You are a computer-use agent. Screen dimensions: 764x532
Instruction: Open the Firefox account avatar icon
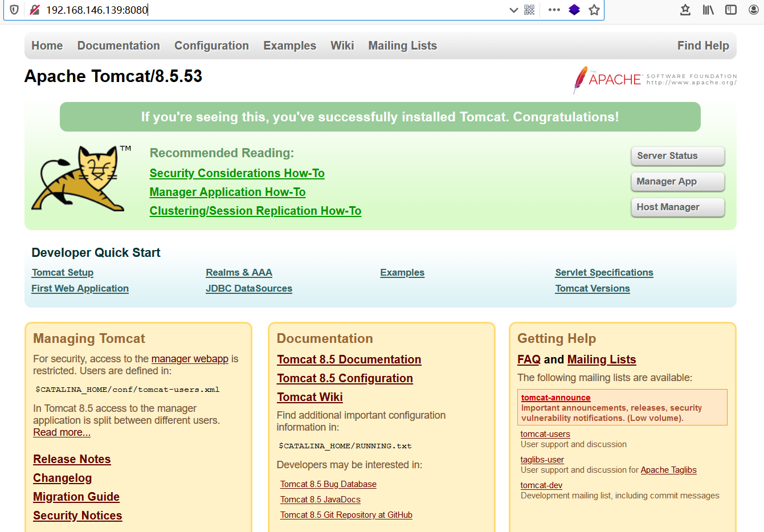[753, 10]
